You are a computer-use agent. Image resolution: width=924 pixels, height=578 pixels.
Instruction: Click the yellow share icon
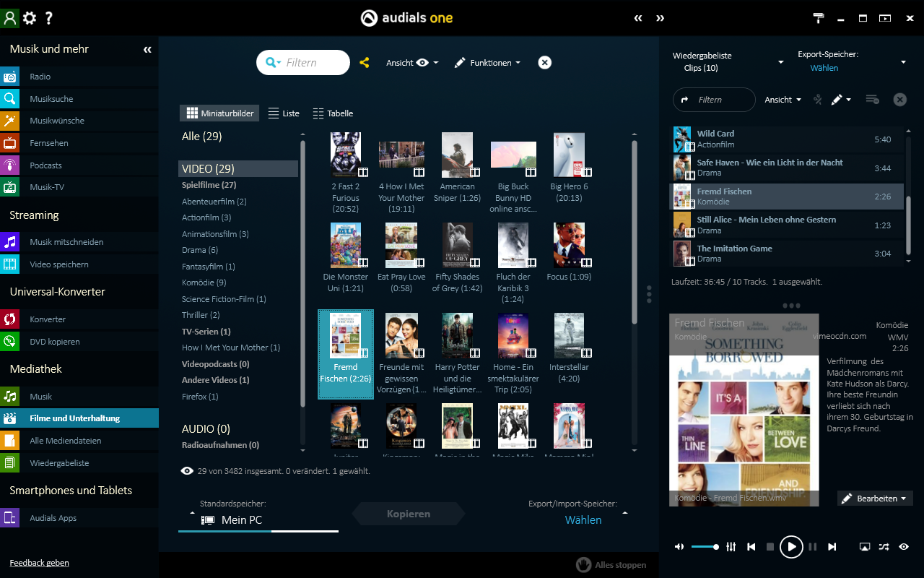point(365,63)
